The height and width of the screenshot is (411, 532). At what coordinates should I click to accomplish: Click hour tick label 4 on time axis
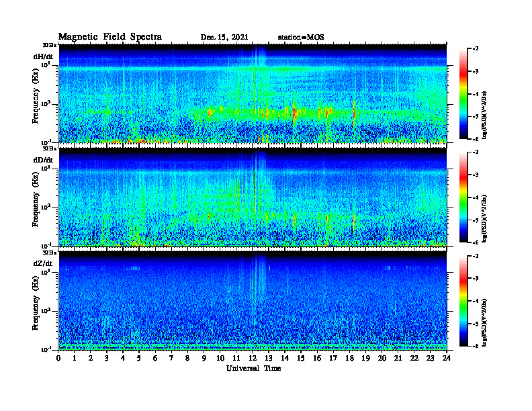point(123,359)
